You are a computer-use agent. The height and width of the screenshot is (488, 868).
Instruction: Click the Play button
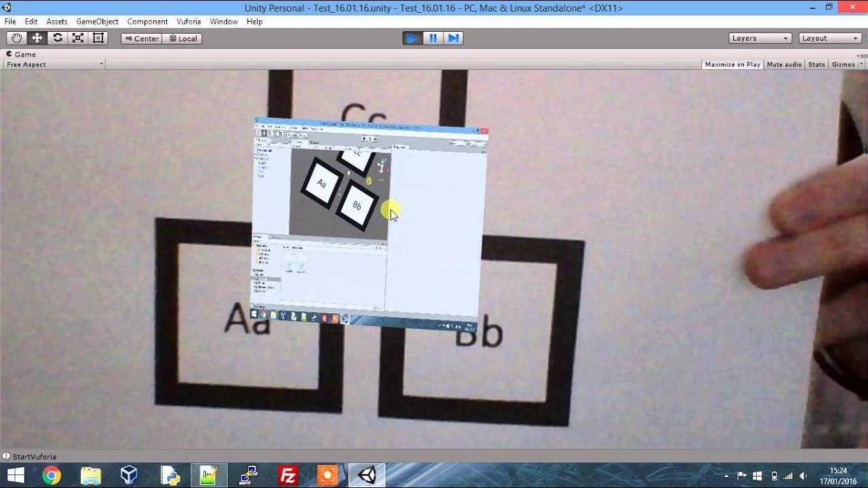[412, 39]
